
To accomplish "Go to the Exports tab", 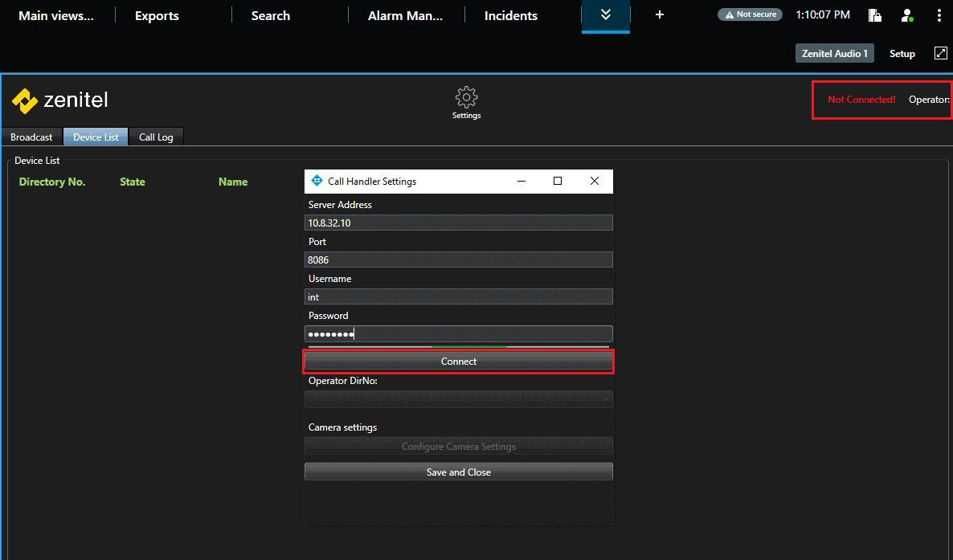I will pos(157,16).
